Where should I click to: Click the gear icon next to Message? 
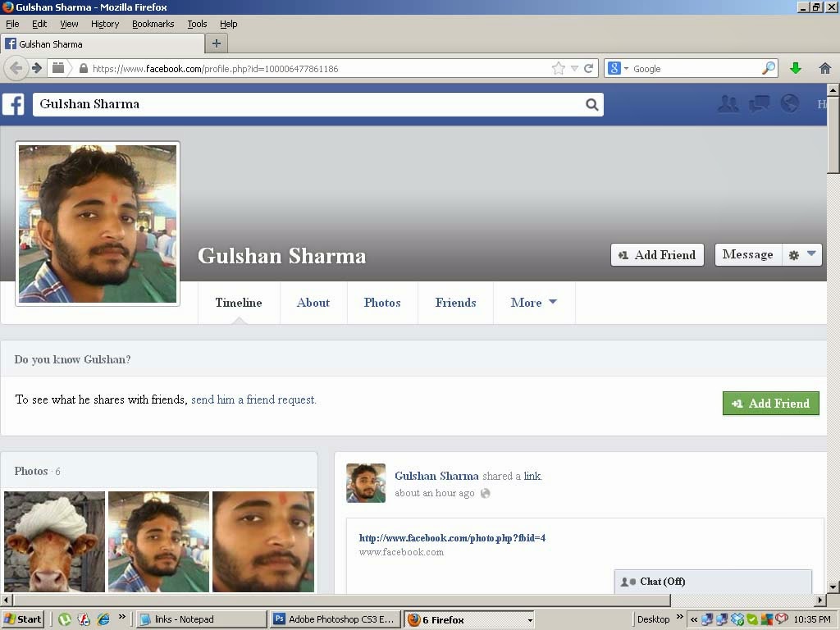[794, 255]
